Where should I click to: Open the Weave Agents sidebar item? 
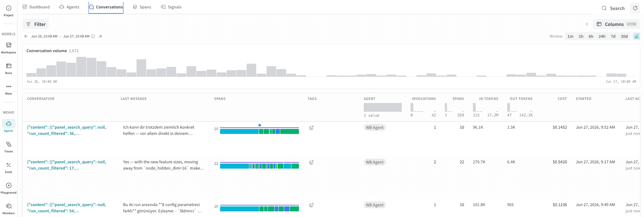[x=8, y=126]
